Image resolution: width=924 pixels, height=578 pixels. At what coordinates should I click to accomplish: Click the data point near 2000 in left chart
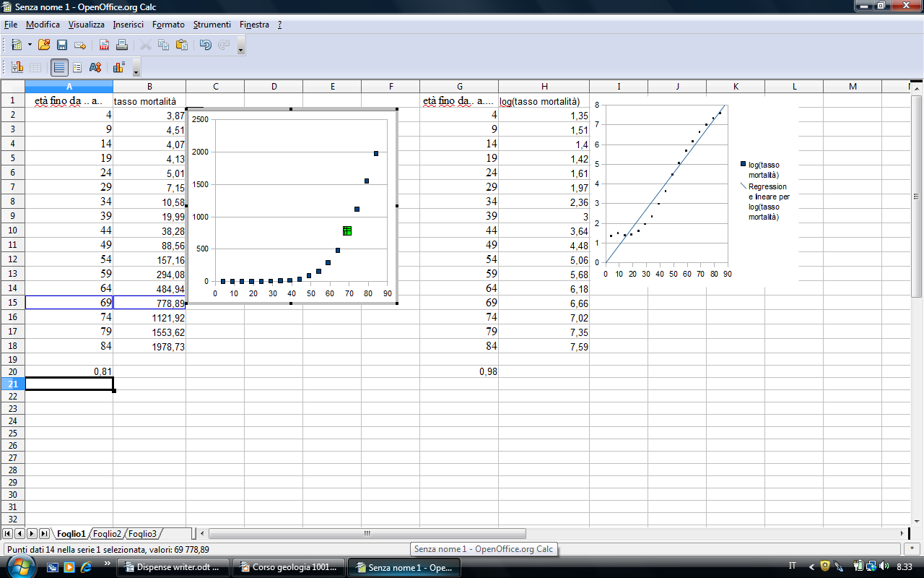[x=376, y=153]
